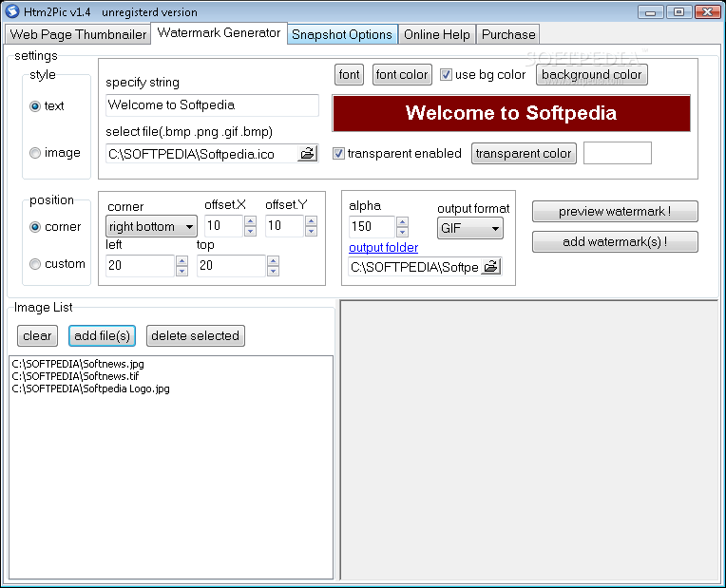The height and width of the screenshot is (588, 726).
Task: Click the empty watermark preview pane
Action: click(528, 440)
